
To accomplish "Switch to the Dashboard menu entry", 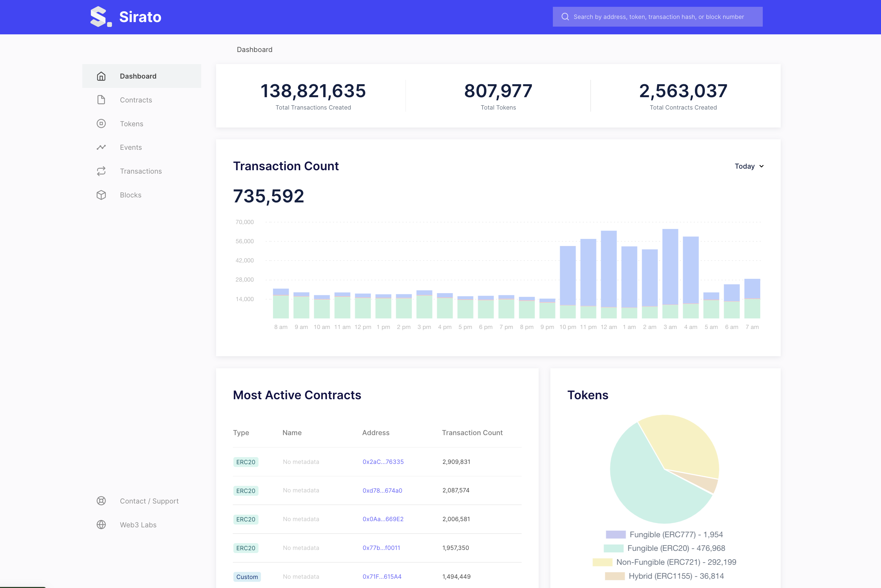I will 138,76.
